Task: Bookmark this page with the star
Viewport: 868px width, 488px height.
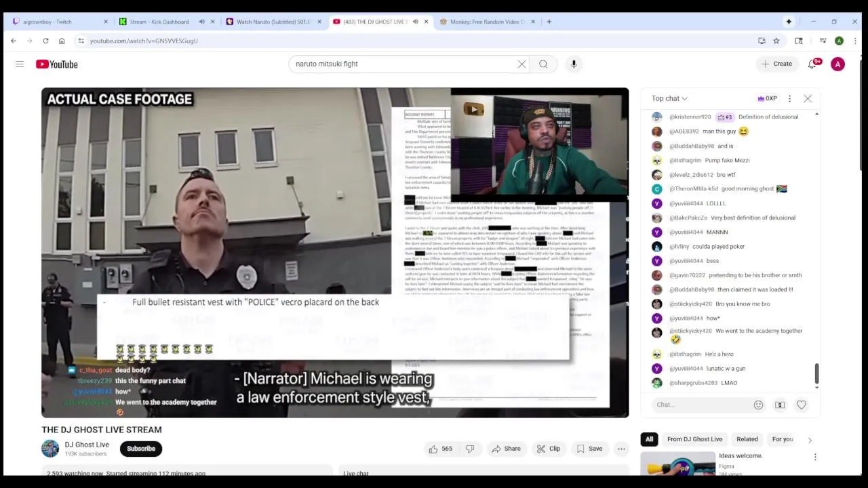Action: (776, 41)
